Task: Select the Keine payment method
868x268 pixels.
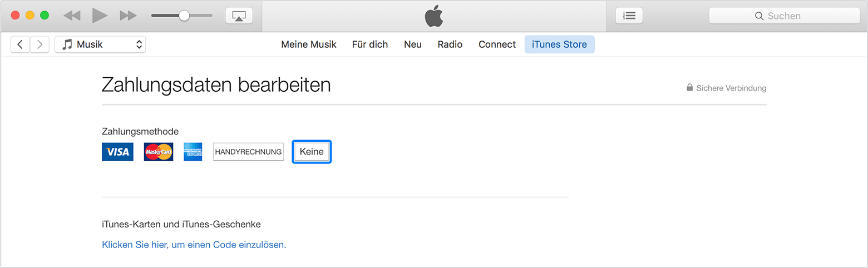Action: (x=312, y=152)
